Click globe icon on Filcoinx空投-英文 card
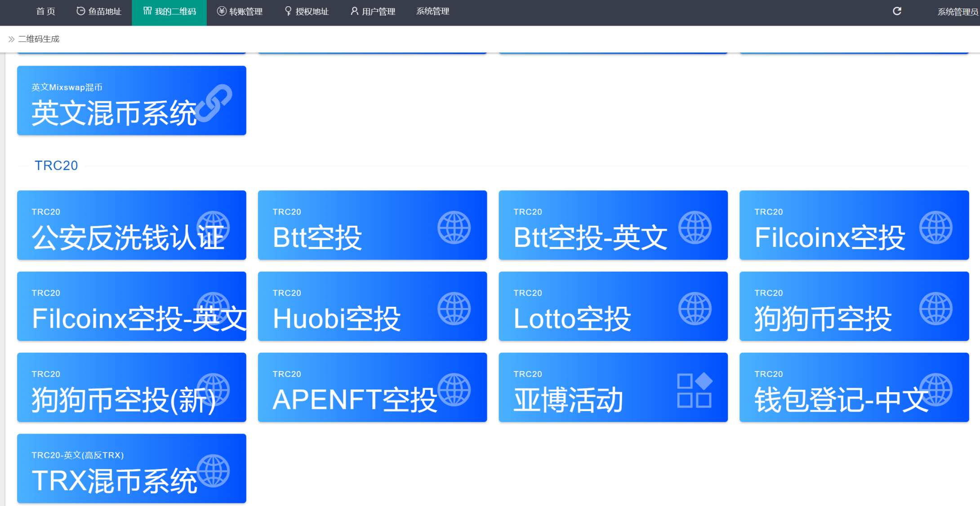This screenshot has width=980, height=506. (214, 309)
